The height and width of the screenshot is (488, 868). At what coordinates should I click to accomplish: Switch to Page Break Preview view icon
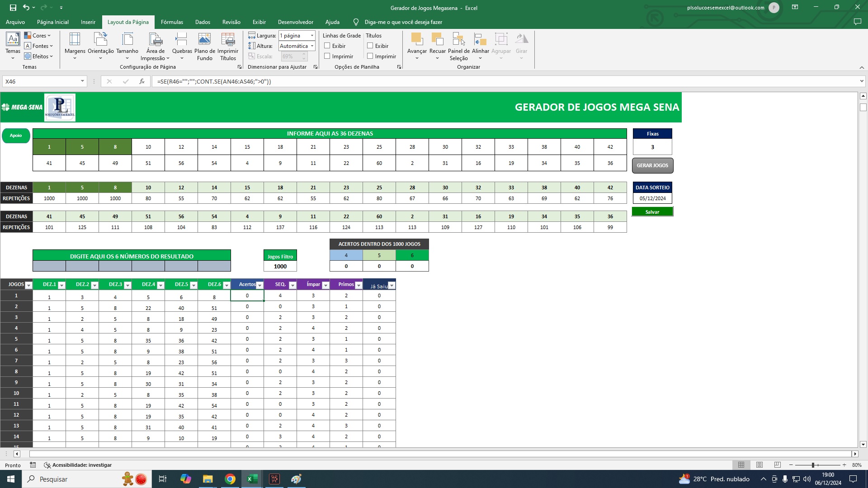(x=777, y=465)
